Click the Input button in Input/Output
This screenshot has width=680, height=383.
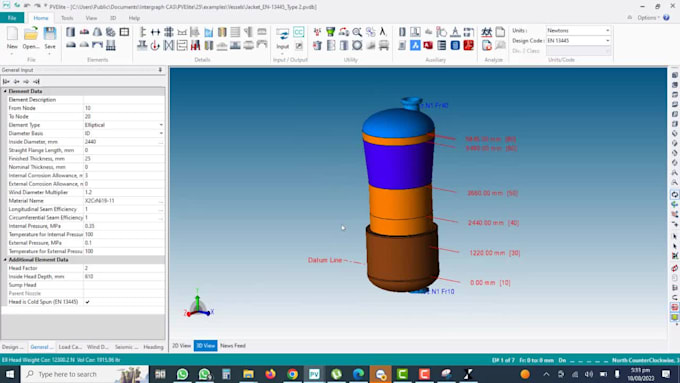pyautogui.click(x=282, y=39)
